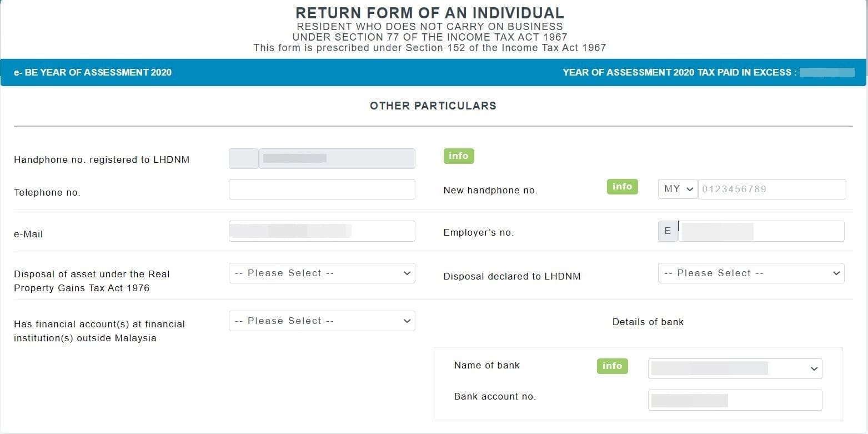Click the registered handphone number field
Image resolution: width=868 pixels, height=434 pixels.
[x=337, y=159]
